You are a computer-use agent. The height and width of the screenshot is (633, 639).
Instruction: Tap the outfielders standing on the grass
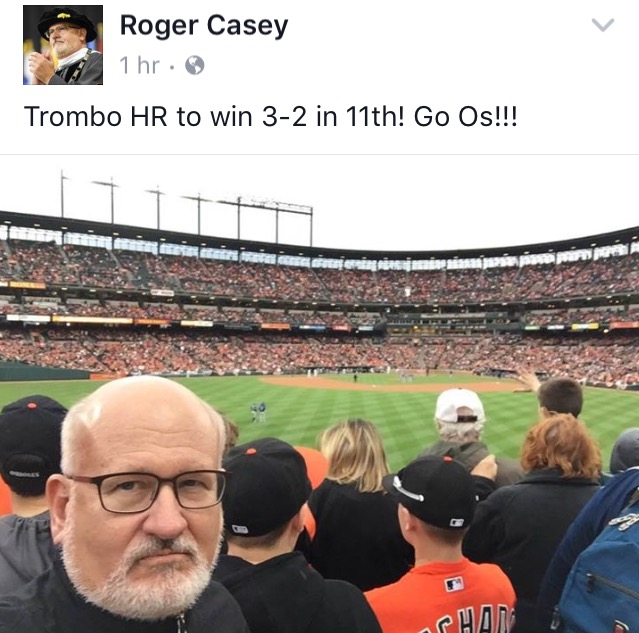point(258,412)
